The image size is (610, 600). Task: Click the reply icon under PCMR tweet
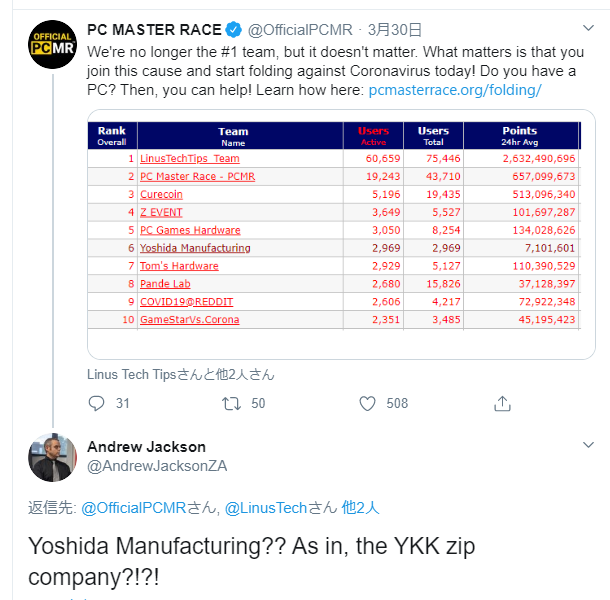96,404
